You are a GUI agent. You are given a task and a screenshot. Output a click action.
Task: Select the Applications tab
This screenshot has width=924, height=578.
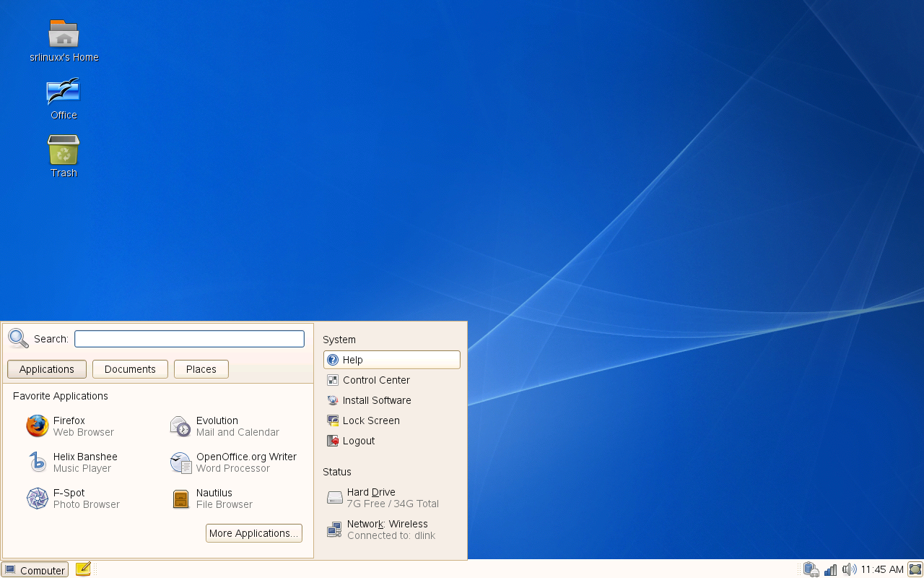47,369
